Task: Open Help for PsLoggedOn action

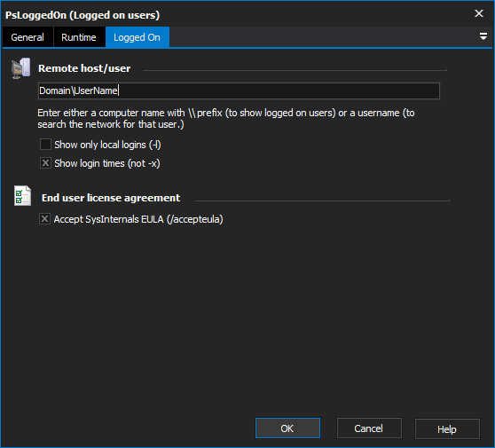Action: click(x=447, y=429)
